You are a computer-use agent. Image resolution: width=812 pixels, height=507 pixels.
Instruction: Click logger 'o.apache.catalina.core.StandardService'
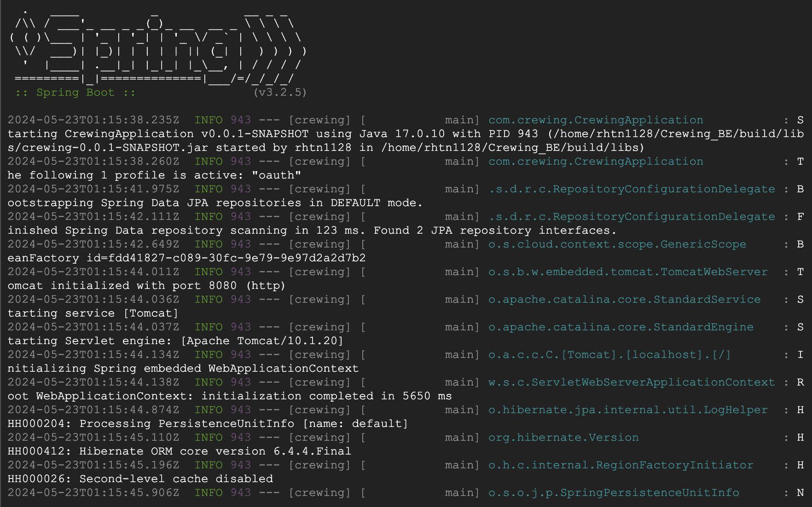coord(625,300)
